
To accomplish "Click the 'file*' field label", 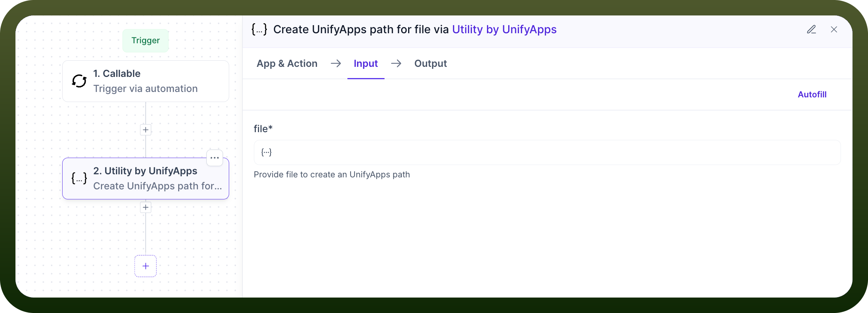I will pyautogui.click(x=263, y=129).
